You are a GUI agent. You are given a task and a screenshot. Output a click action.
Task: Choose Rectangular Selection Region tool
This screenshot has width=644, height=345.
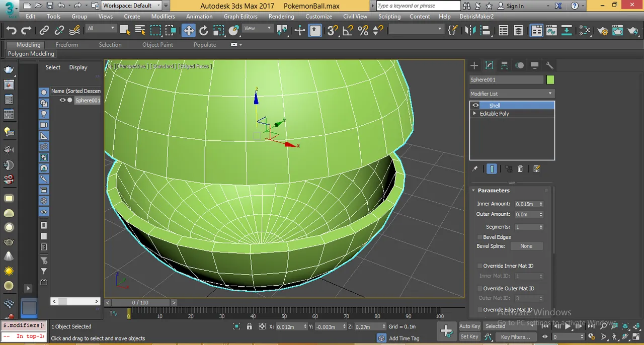(155, 31)
